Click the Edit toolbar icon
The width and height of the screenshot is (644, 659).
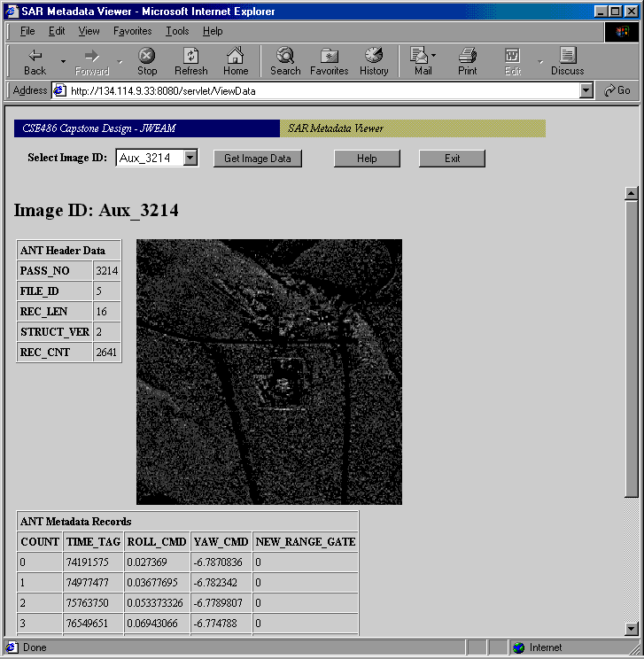[x=512, y=61]
